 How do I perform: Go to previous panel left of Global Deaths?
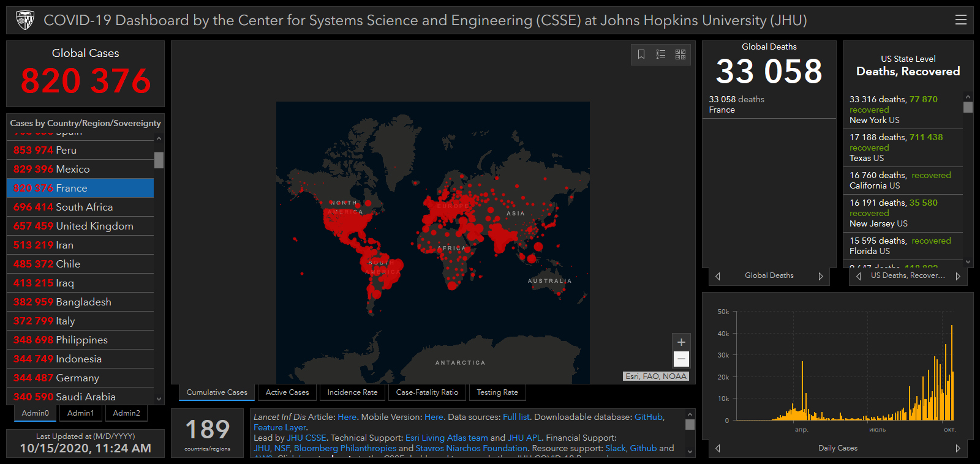click(x=718, y=276)
